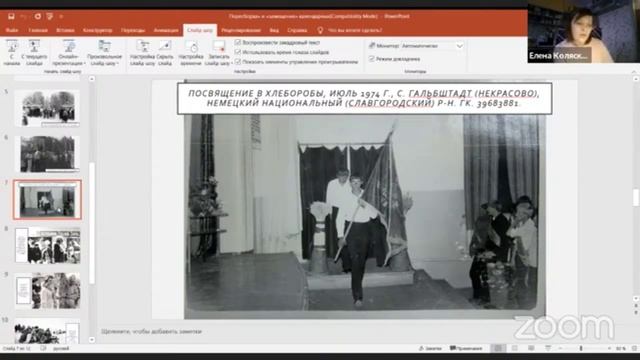
Task: Click thumbnail panel scroll up arrow
Action: coord(92,79)
